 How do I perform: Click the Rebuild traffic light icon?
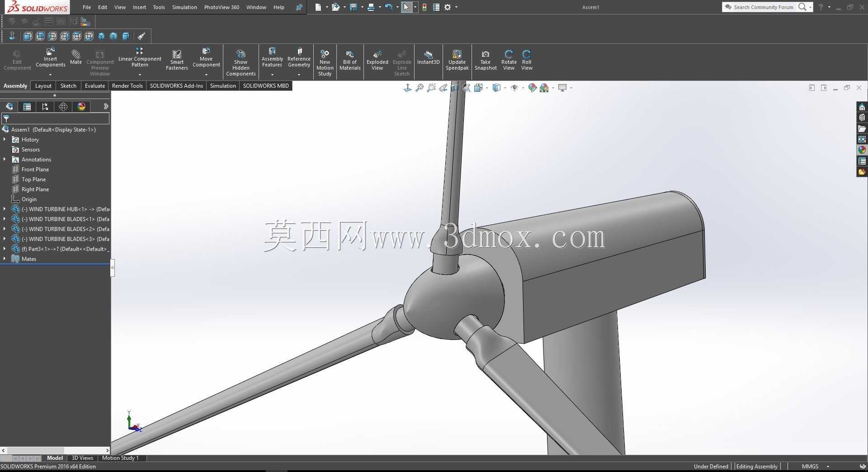coord(424,7)
